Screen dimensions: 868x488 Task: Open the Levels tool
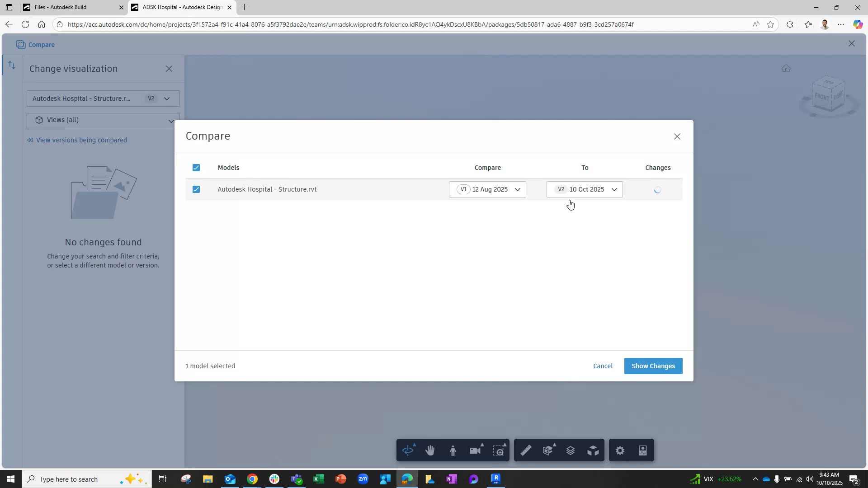point(571,450)
